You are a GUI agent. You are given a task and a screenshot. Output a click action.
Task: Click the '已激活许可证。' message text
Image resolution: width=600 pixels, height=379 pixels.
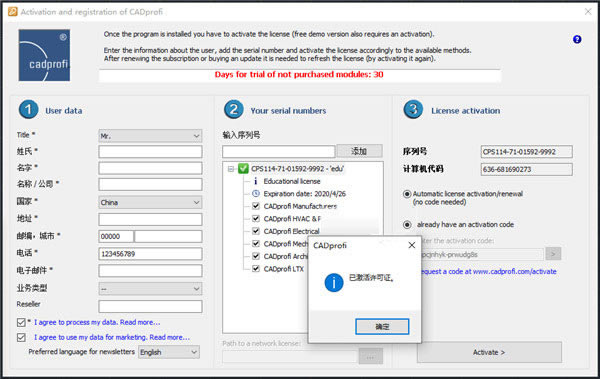point(371,278)
